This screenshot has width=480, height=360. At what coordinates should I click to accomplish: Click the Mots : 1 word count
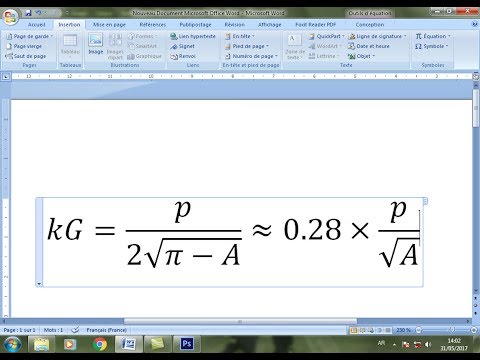[53, 330]
